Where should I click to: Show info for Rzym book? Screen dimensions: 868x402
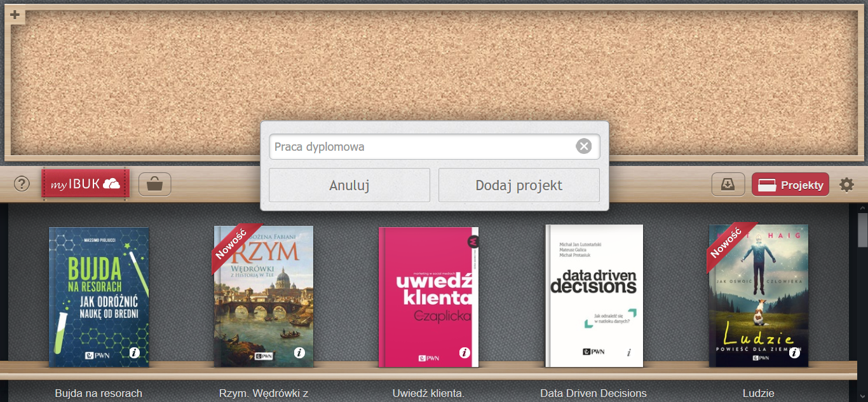tap(299, 353)
